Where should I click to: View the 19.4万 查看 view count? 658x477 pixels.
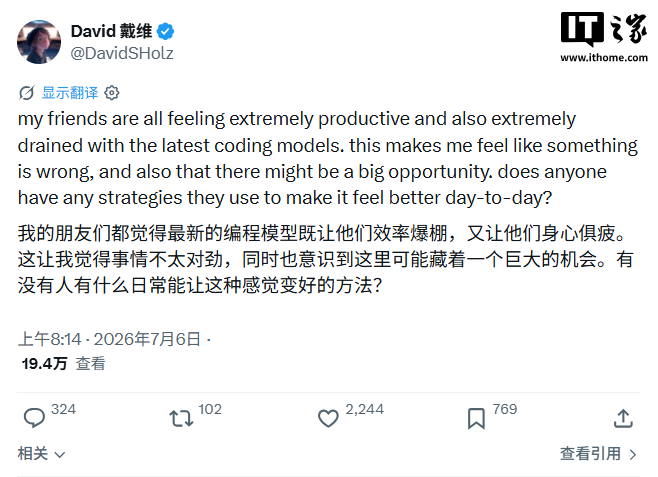click(x=63, y=363)
